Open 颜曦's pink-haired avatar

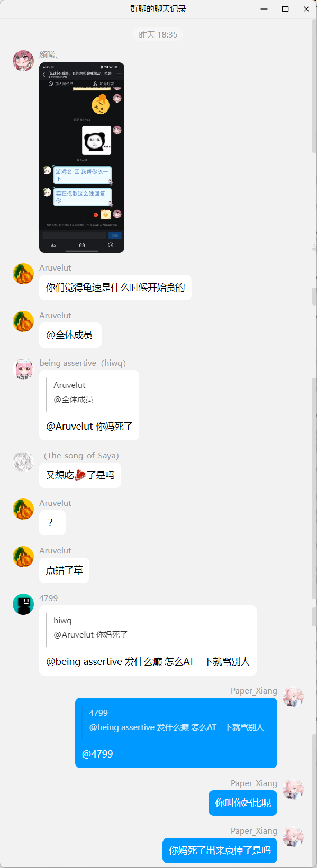tap(23, 61)
